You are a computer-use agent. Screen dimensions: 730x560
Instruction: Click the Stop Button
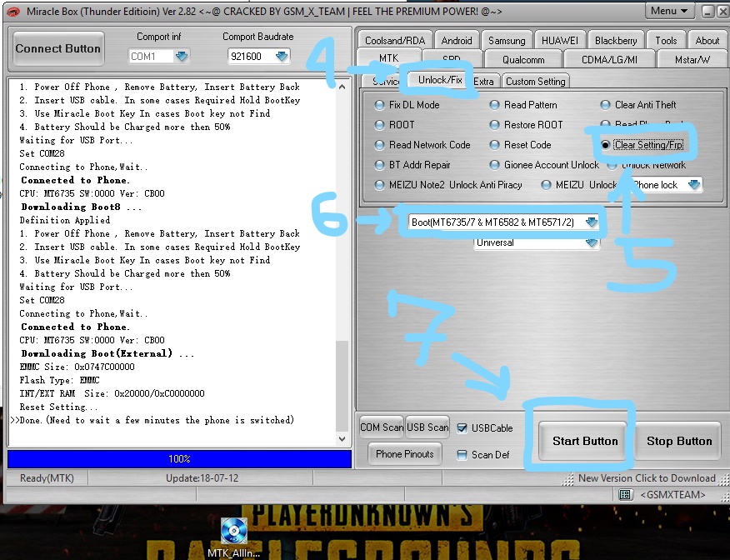tap(679, 441)
